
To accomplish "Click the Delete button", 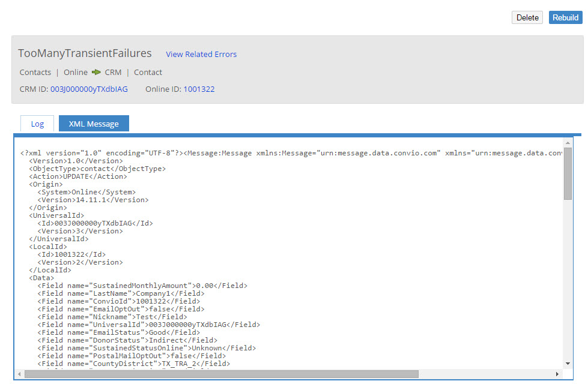I will click(527, 17).
